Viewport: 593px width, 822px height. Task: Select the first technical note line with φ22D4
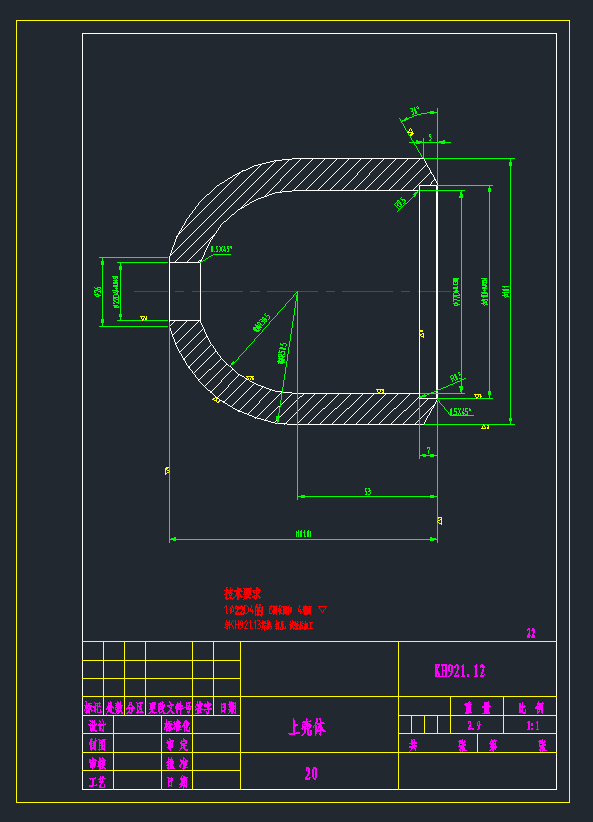[x=275, y=610]
